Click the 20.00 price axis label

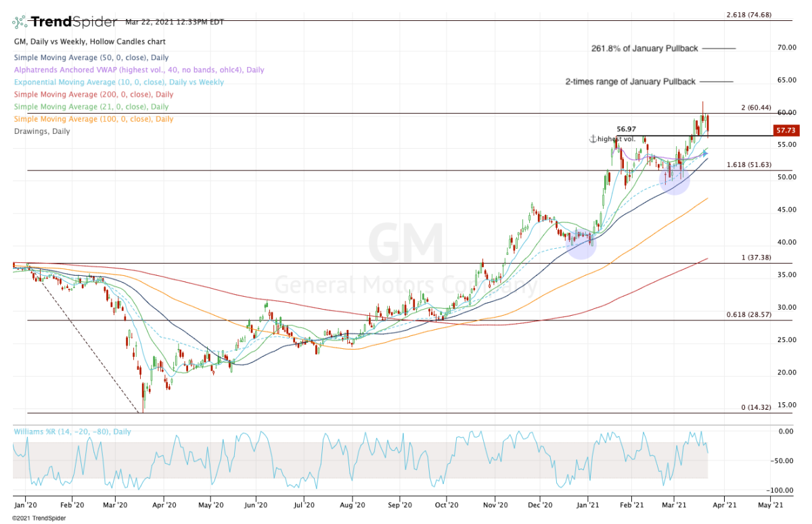(x=786, y=373)
